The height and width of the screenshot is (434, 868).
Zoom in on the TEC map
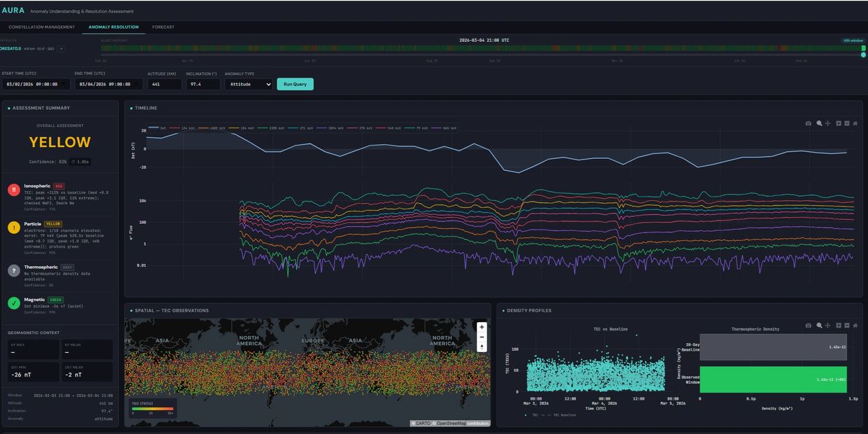(x=482, y=327)
